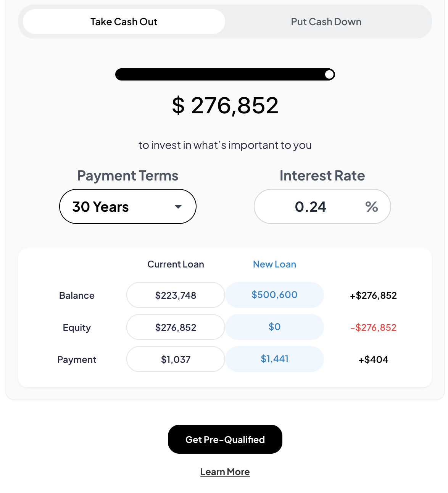Viewport: 448px width, 493px height.
Task: Click the Current Loan equity field $276,852
Action: coord(176,327)
